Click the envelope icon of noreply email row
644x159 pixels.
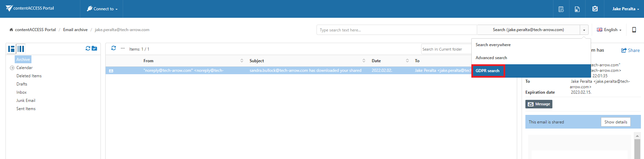(111, 71)
